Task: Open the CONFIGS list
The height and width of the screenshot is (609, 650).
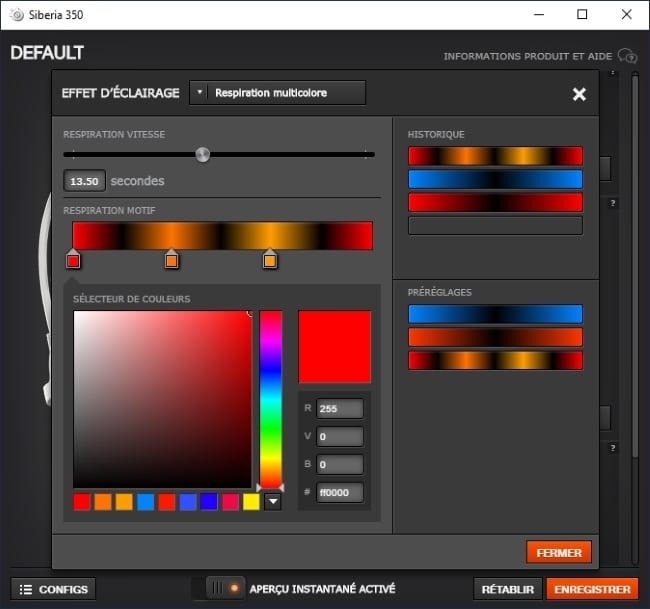Action: click(x=53, y=589)
